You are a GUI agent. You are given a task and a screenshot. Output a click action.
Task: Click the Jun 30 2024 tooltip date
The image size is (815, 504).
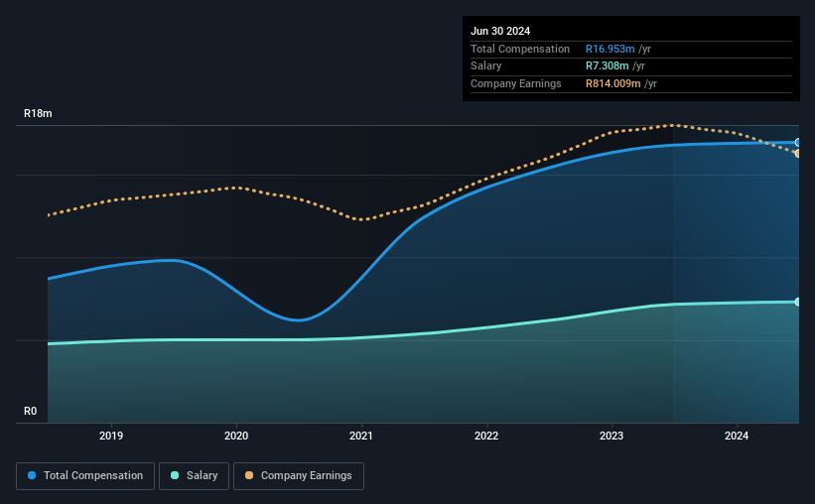click(x=500, y=31)
